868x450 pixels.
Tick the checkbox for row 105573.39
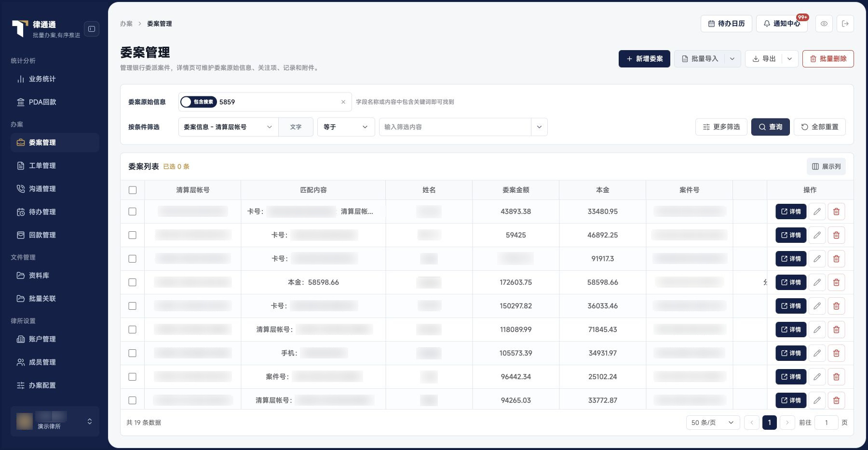133,353
